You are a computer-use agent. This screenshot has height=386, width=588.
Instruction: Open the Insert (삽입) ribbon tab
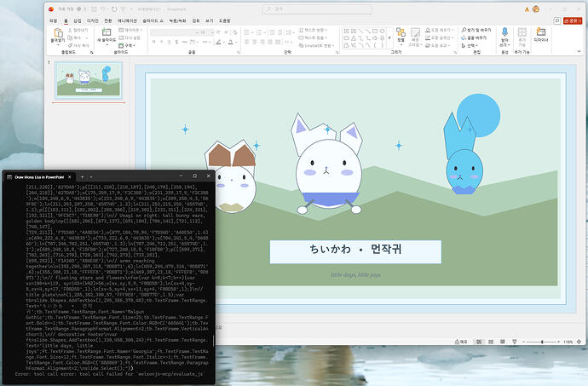[x=78, y=20]
